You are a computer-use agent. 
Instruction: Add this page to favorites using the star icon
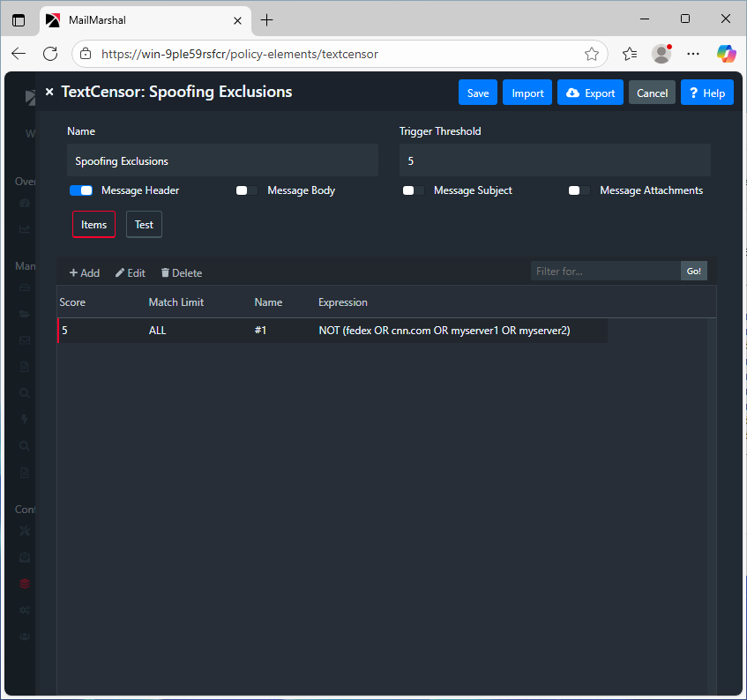point(592,54)
